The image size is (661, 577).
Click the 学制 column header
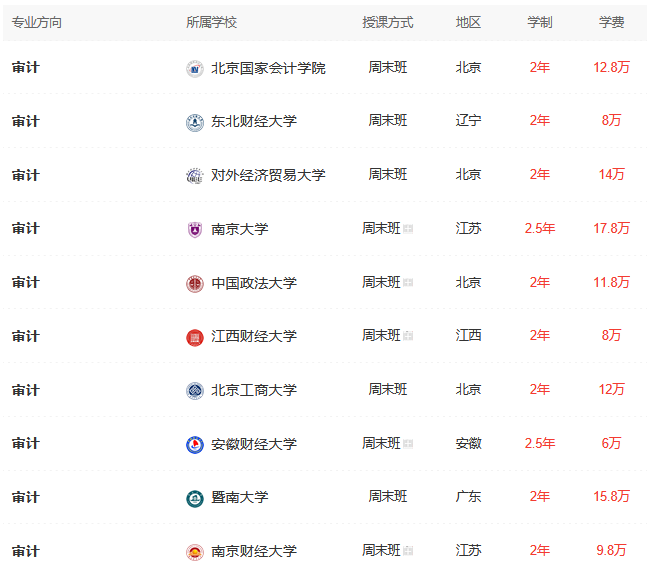540,22
